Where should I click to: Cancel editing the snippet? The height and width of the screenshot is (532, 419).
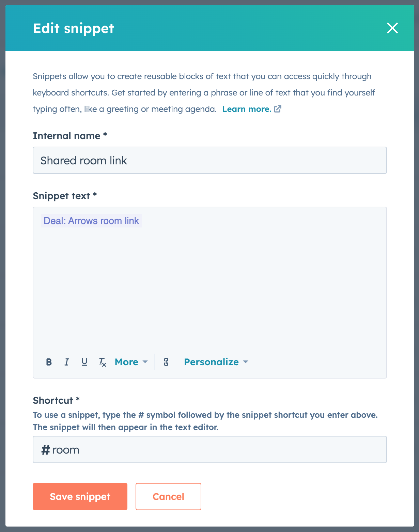(x=168, y=497)
